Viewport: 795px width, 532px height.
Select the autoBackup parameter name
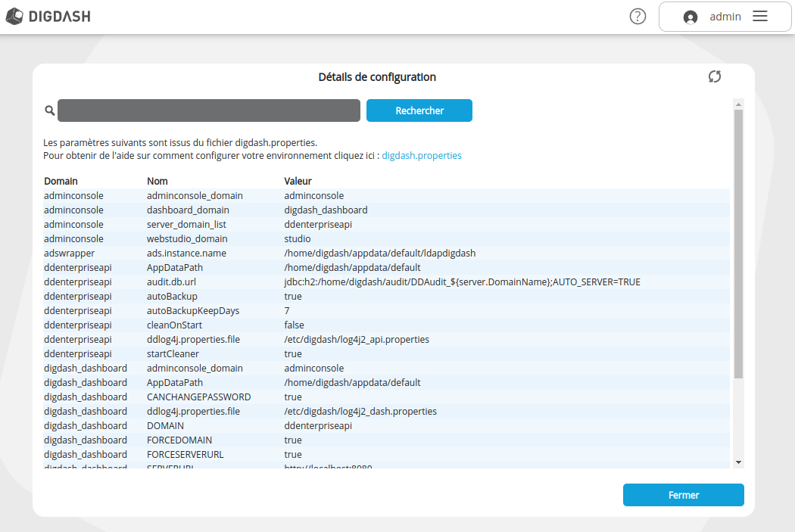pyautogui.click(x=172, y=297)
